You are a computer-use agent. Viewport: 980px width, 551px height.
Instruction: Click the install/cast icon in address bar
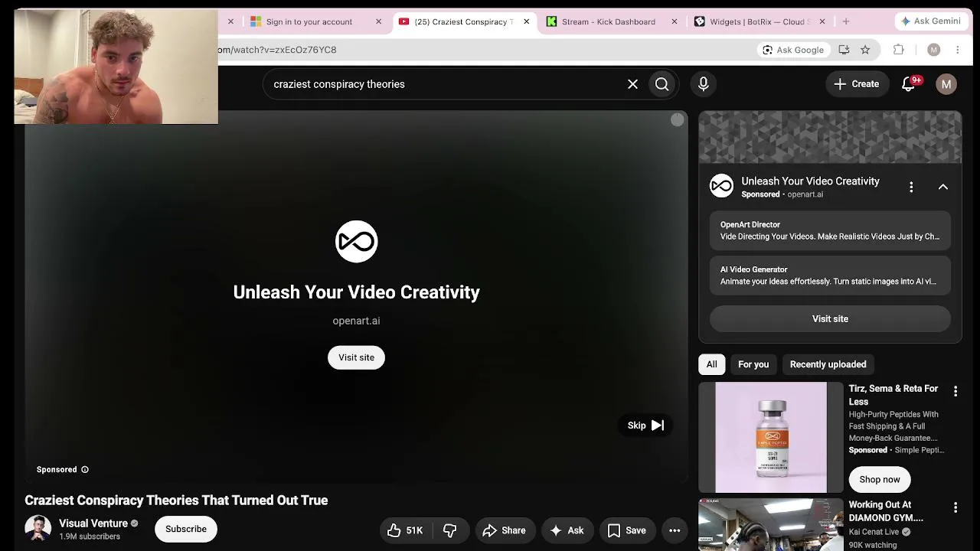click(844, 50)
